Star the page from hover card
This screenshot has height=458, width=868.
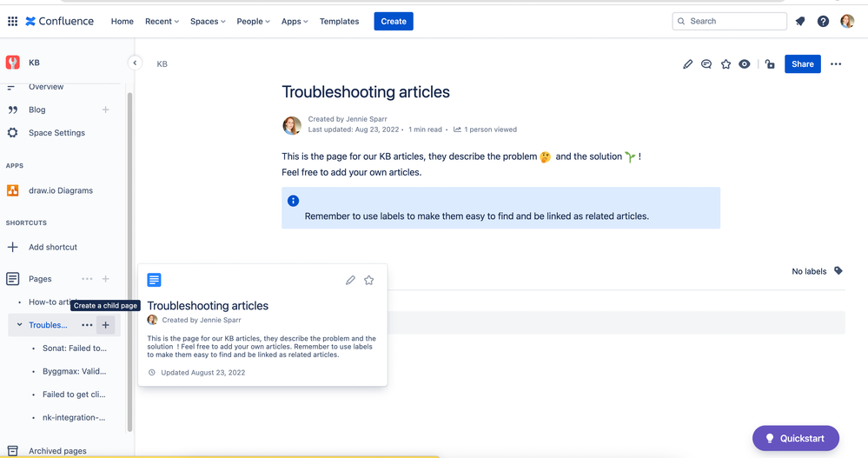click(368, 280)
